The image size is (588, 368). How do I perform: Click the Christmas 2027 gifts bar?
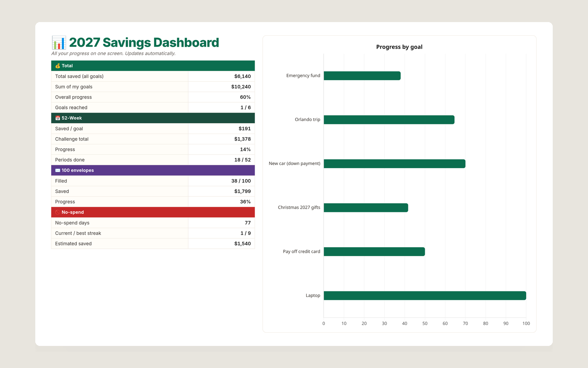tap(366, 208)
